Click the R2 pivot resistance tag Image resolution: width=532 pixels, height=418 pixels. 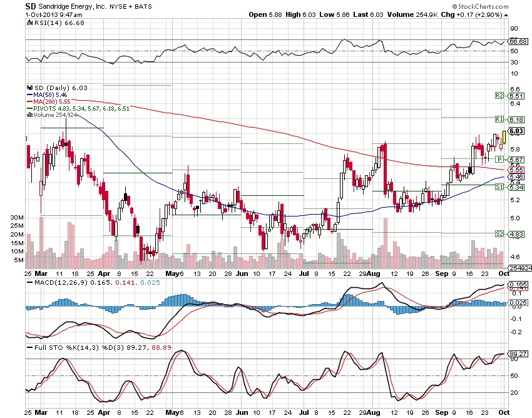pyautogui.click(x=499, y=96)
